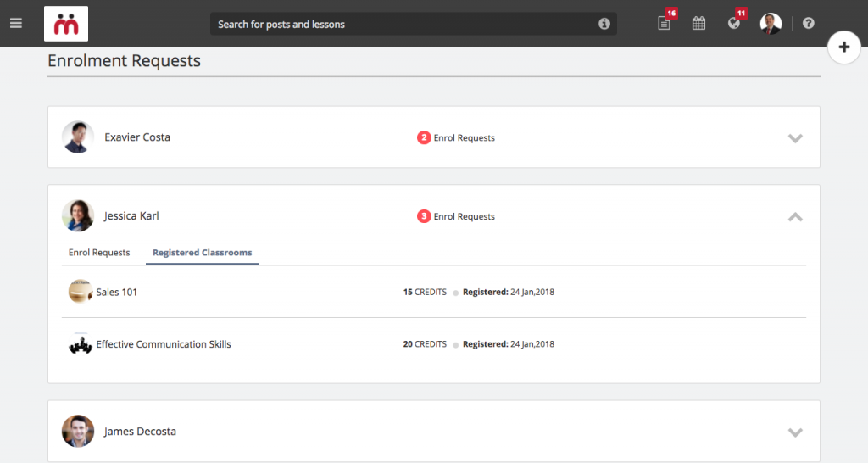The height and width of the screenshot is (463, 868).
Task: Select the Registered Classrooms tab
Action: tap(202, 253)
